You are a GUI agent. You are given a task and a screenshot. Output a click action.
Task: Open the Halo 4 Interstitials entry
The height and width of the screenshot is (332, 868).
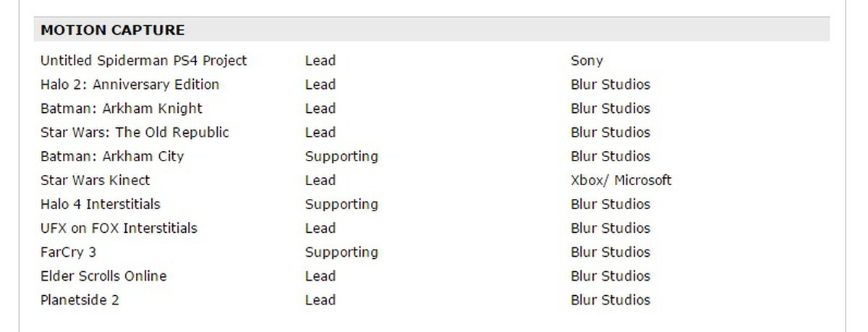[x=101, y=204]
